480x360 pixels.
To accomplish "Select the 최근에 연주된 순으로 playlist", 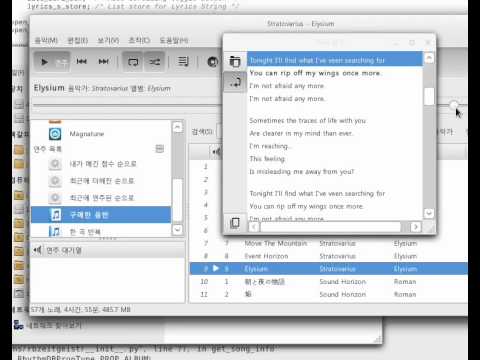I will 101,198.
